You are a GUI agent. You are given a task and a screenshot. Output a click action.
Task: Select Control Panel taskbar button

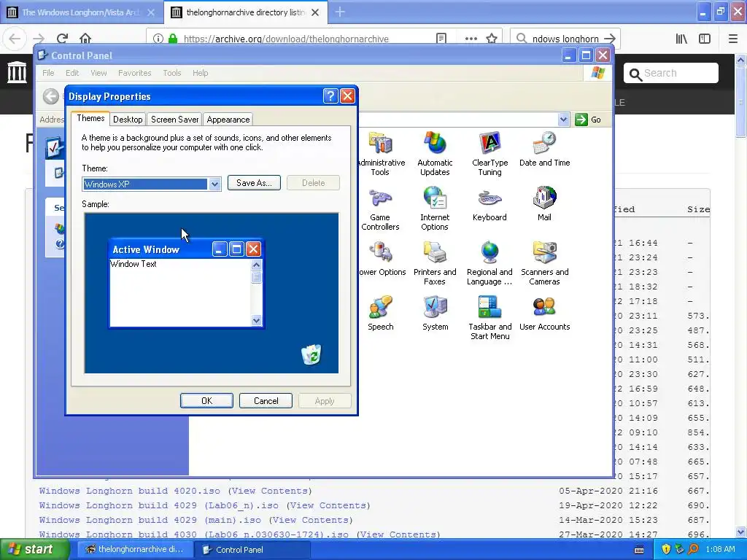252,550
